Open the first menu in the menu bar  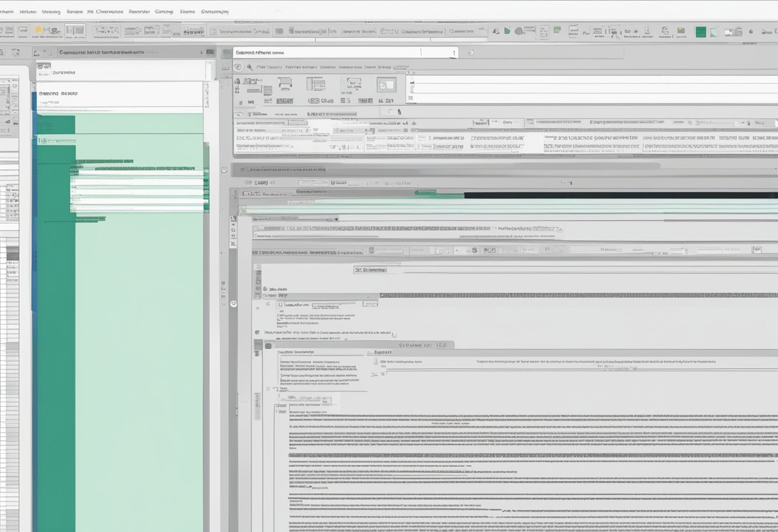click(x=8, y=12)
